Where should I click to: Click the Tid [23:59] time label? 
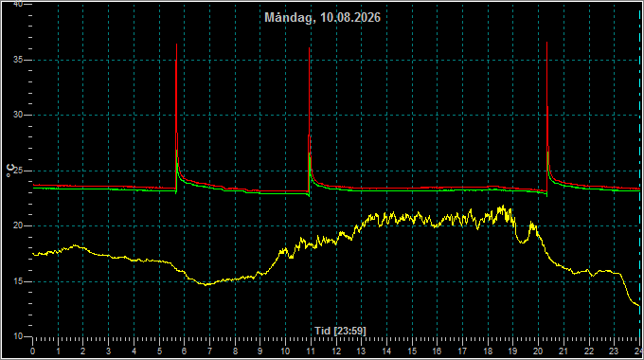click(340, 331)
